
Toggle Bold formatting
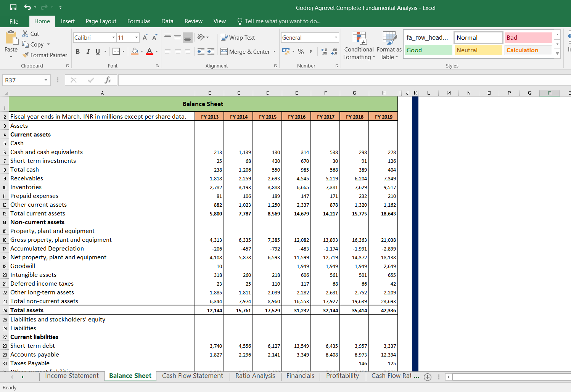(x=78, y=51)
